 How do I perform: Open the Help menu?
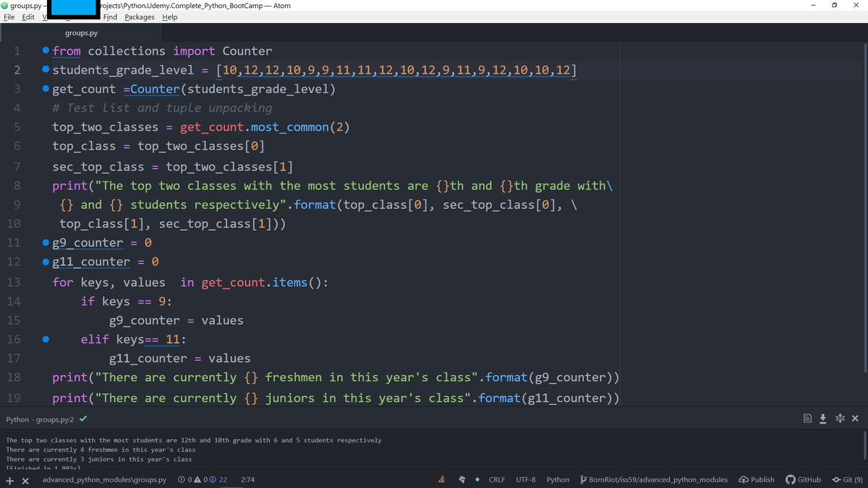click(169, 17)
